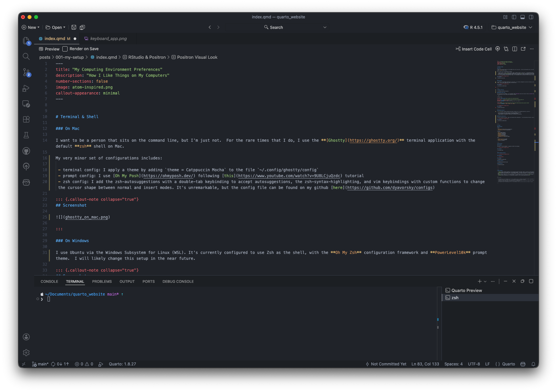The height and width of the screenshot is (392, 557).
Task: Expand the New file dropdown
Action: point(31,28)
